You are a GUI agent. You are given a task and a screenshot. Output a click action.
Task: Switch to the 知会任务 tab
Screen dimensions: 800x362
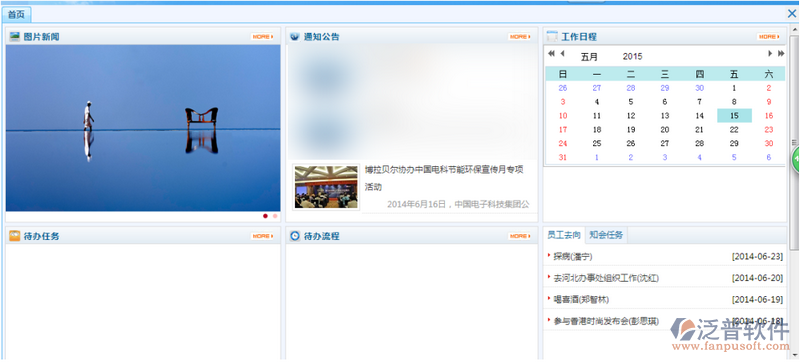606,235
